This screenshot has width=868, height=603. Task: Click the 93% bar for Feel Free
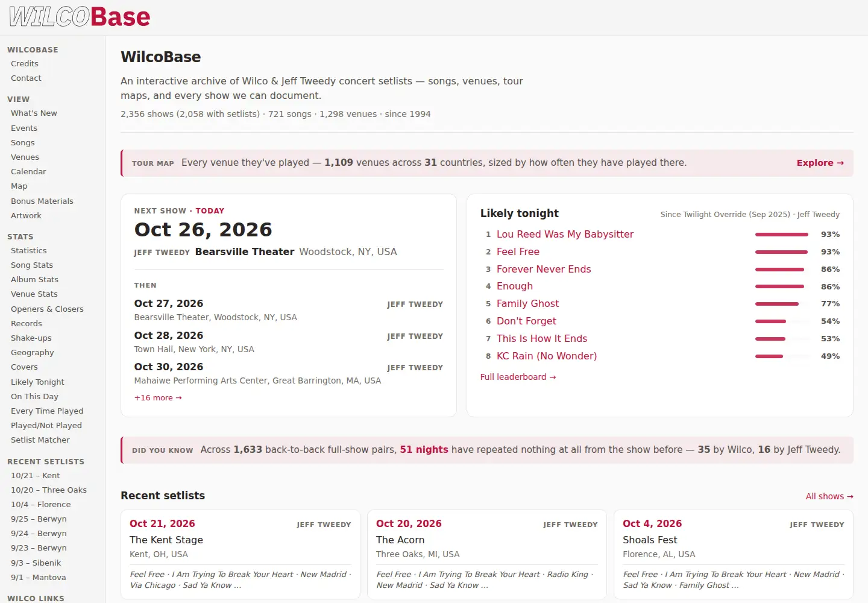coord(781,252)
